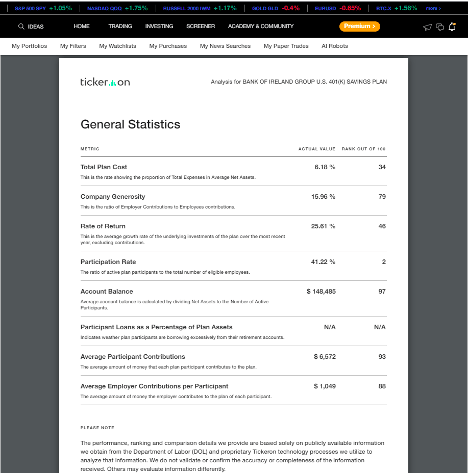Go to My Filters tab
Viewport: 468px width, 473px height.
tap(73, 46)
